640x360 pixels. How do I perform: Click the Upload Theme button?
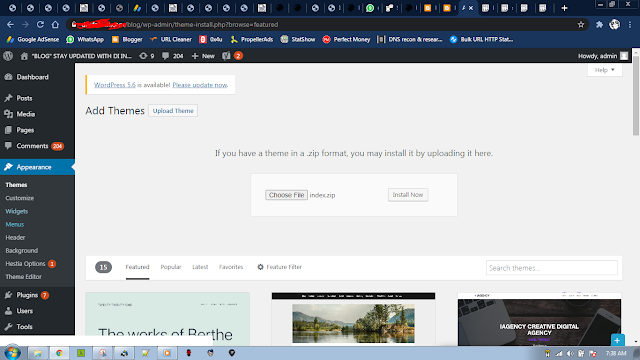click(173, 111)
